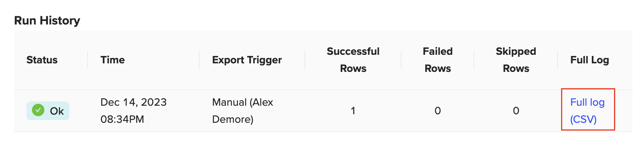Click the Demore) text in trigger cell

pyautogui.click(x=233, y=119)
